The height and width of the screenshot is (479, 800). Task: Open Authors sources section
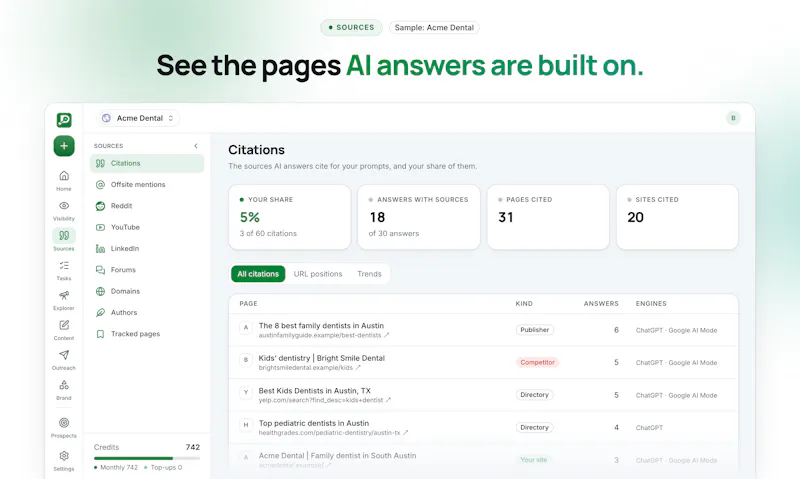(147, 313)
